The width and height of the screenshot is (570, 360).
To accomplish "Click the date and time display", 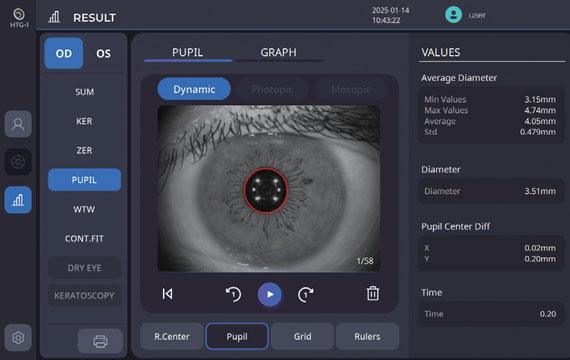I will (x=391, y=15).
